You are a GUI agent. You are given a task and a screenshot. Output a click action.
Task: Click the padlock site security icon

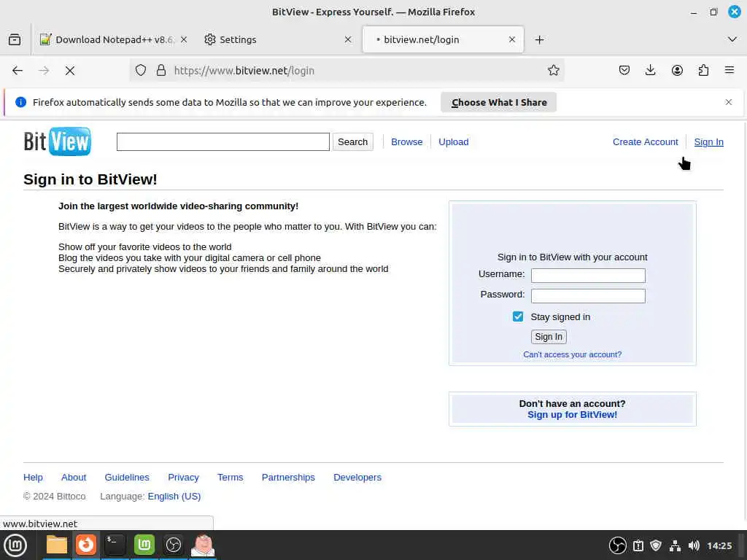pyautogui.click(x=161, y=71)
